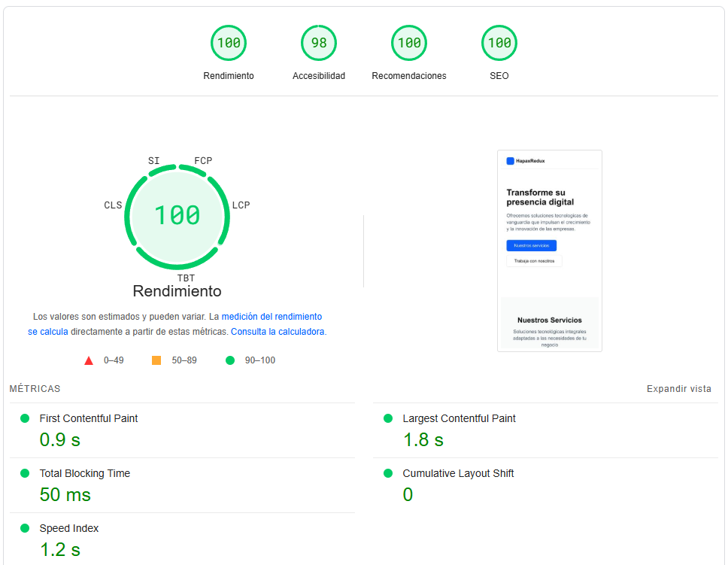Expand the metrics view with Expandir vista
The height and width of the screenshot is (565, 728).
point(678,389)
